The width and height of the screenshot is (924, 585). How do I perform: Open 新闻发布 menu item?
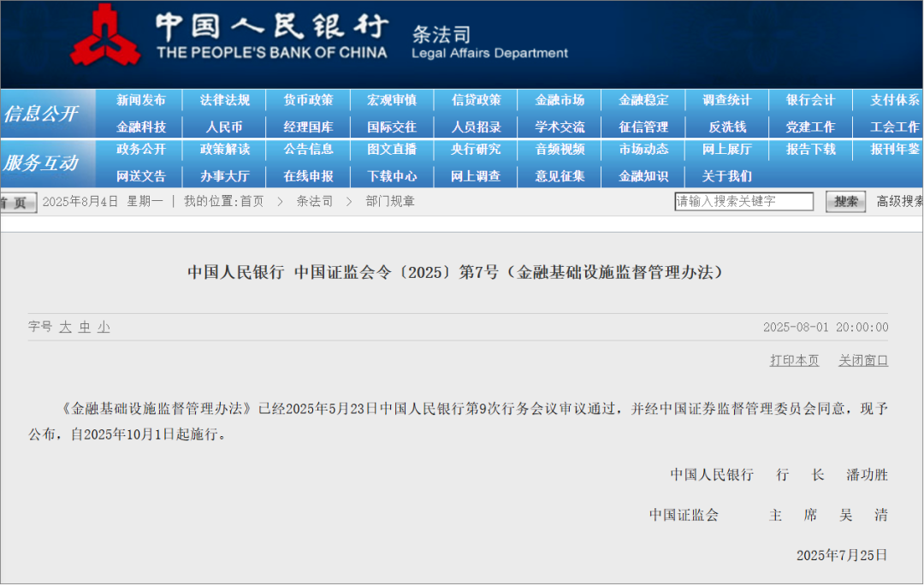click(x=141, y=100)
